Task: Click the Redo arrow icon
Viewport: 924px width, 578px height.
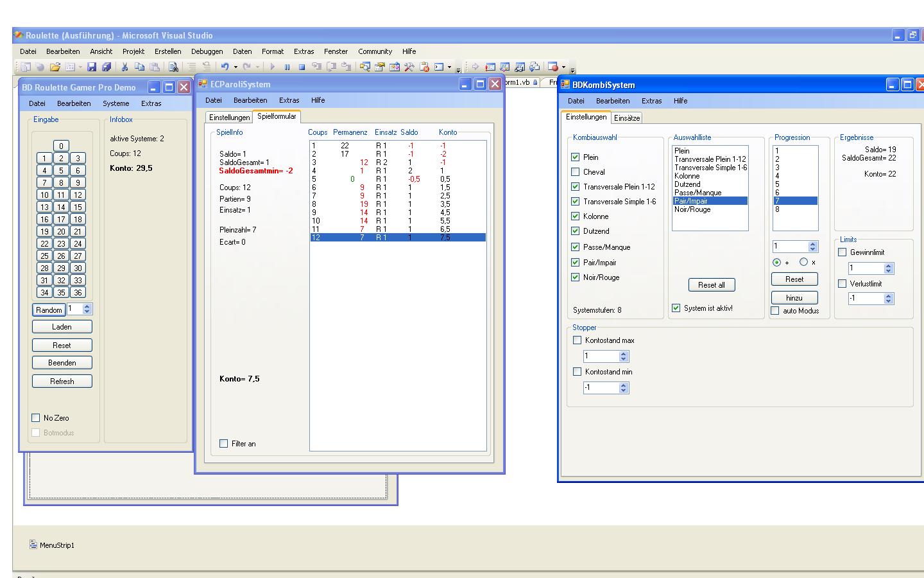Action: pos(246,67)
